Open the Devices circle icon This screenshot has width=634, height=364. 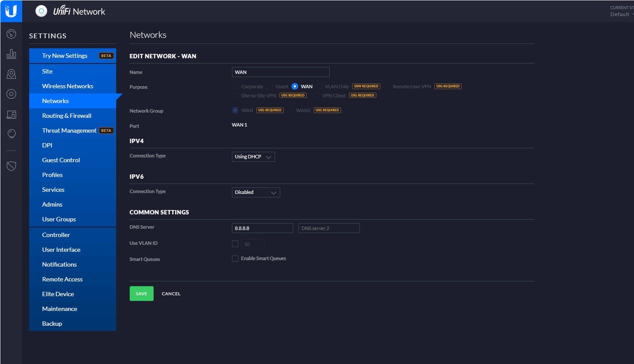click(x=11, y=94)
